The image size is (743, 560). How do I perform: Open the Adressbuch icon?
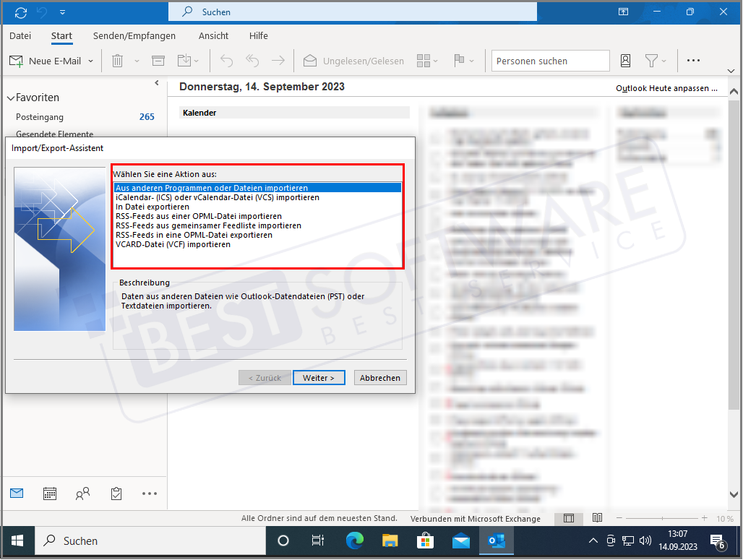(625, 61)
